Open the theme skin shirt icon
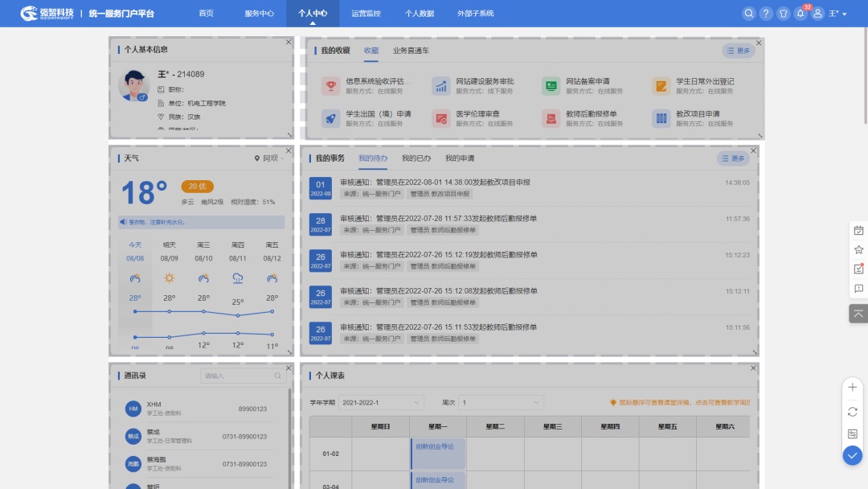 tap(784, 14)
